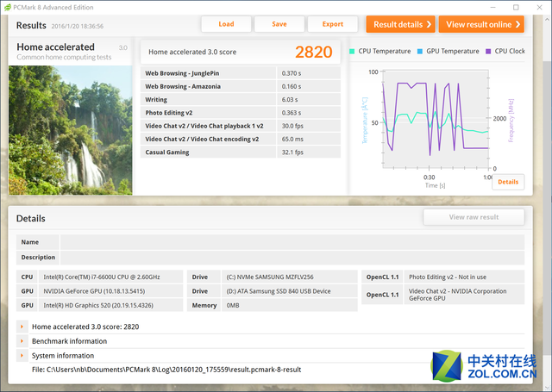Viewport: 552px width, 392px height.
Task: Click Video Chat v2 NVIDIA Corporation entry
Action: (464, 295)
